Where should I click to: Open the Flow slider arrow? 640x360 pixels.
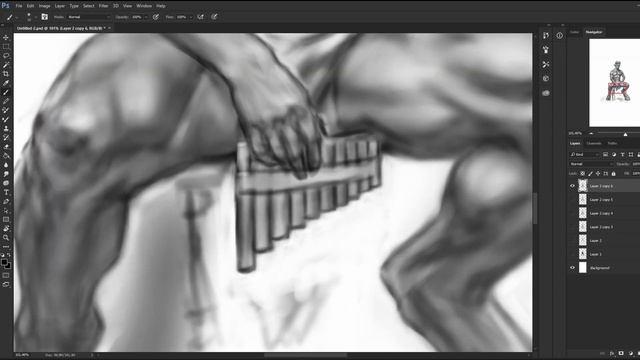click(x=191, y=17)
